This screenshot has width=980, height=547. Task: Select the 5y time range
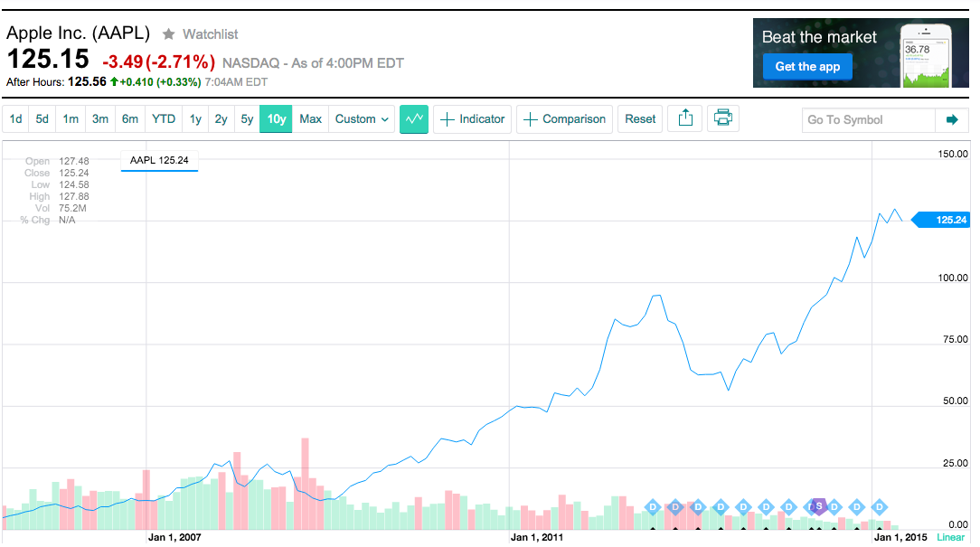(247, 118)
